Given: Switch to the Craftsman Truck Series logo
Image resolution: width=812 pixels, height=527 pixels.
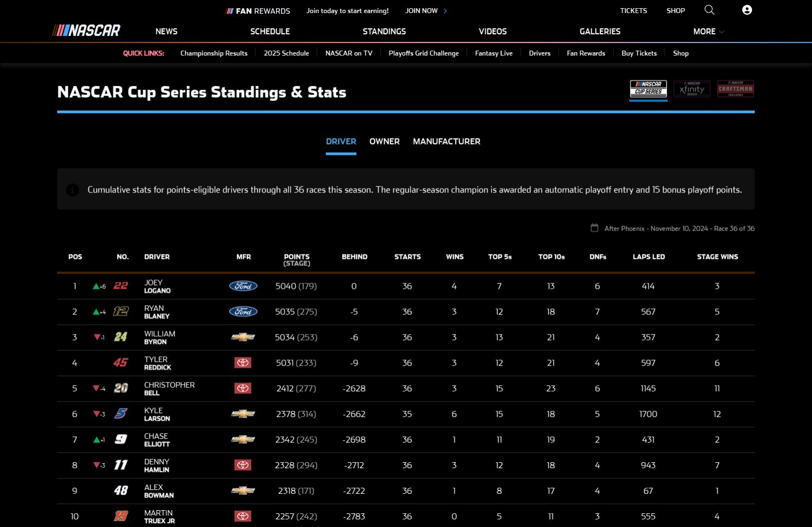Looking at the screenshot, I should (736, 88).
